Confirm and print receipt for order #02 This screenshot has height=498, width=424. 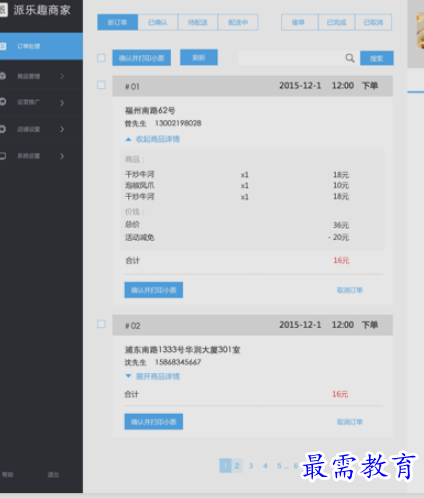[x=154, y=422]
